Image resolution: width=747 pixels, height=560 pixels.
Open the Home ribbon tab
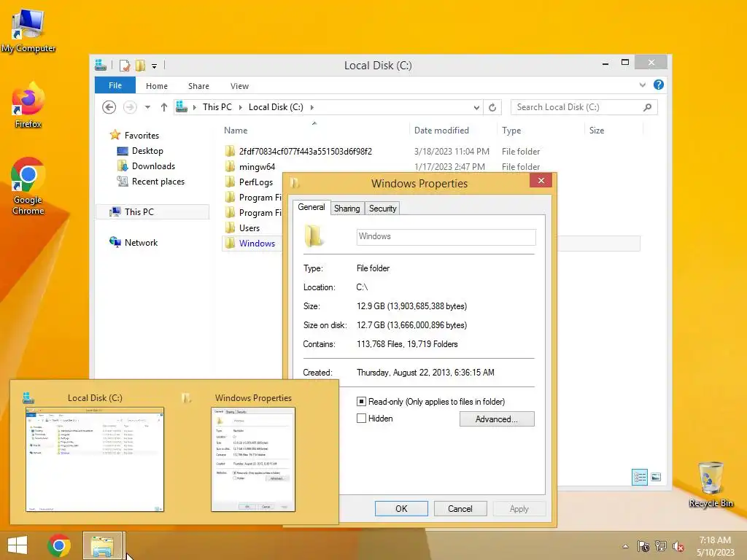coord(157,86)
